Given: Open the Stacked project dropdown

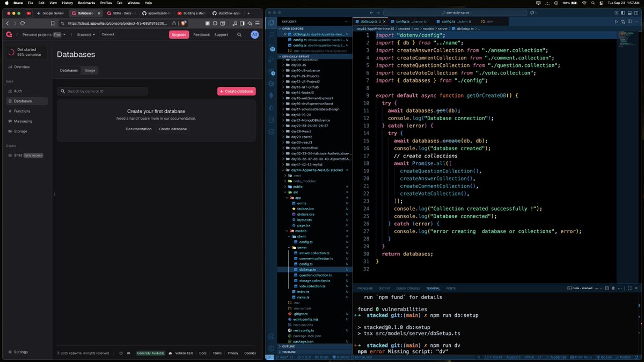Looking at the screenshot, I should [x=86, y=34].
